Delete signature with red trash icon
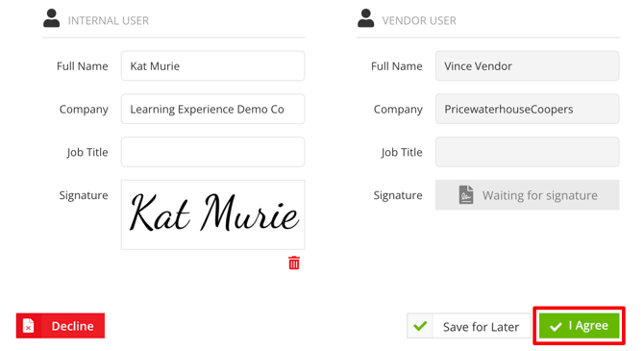Screen dimensions: 644x351 tap(294, 263)
